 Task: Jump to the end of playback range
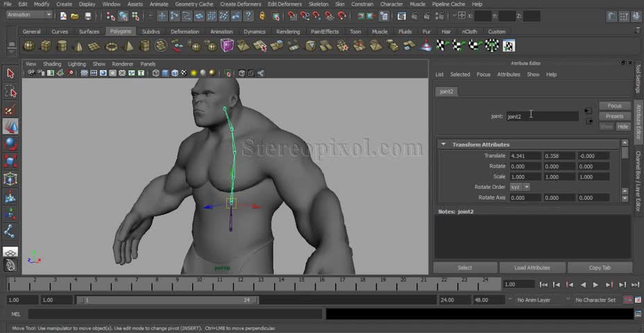coord(634,284)
